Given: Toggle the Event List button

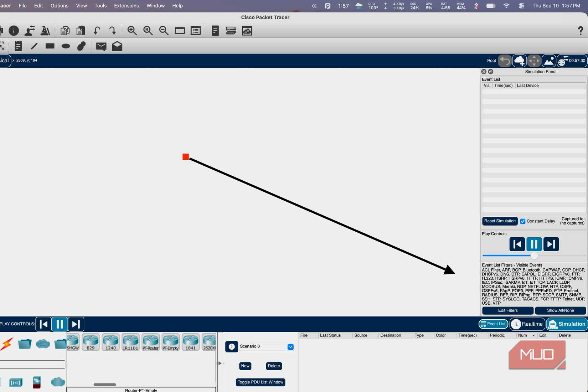Looking at the screenshot, I should click(493, 324).
